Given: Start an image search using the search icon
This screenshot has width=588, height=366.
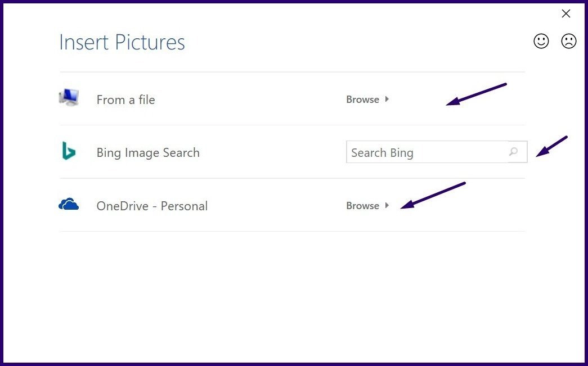Looking at the screenshot, I should coord(514,152).
